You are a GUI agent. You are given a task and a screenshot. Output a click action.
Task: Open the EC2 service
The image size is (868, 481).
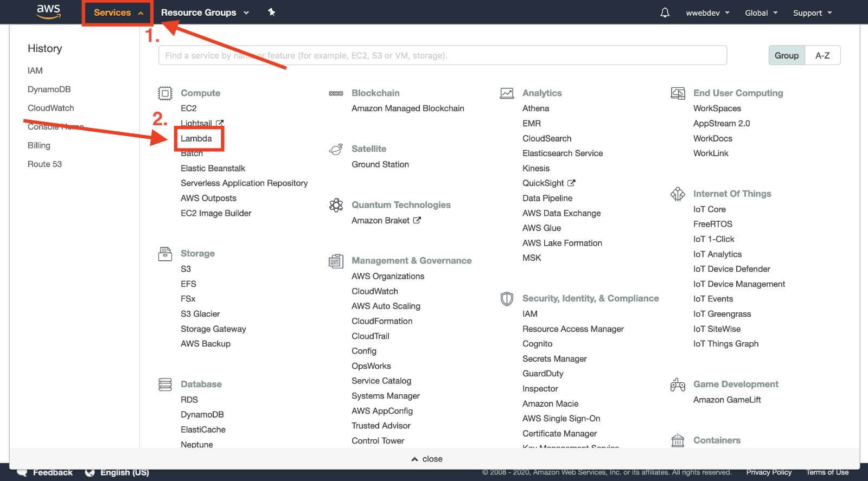[x=189, y=108]
